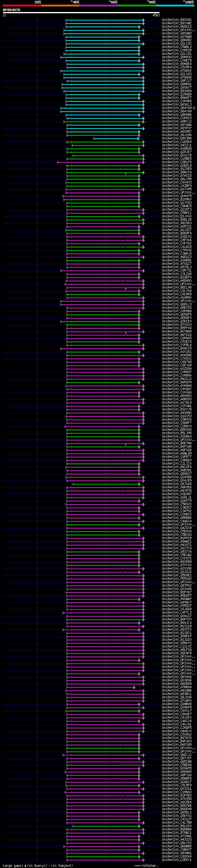Select UniRef100_A9T4W4 label
197x868 pixels.
point(177,125)
